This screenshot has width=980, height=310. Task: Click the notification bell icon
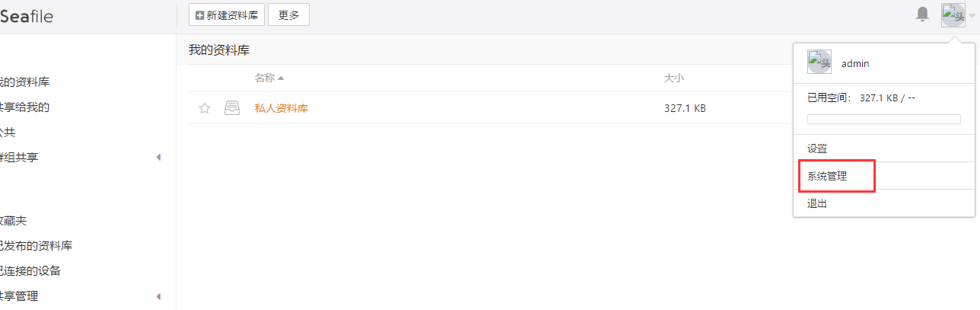pos(922,14)
